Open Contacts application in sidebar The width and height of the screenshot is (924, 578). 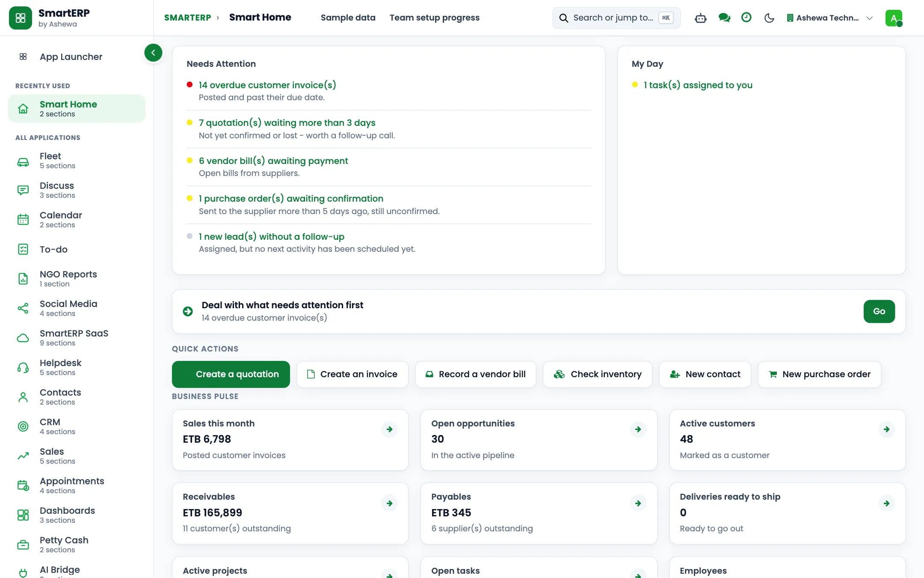pyautogui.click(x=76, y=397)
